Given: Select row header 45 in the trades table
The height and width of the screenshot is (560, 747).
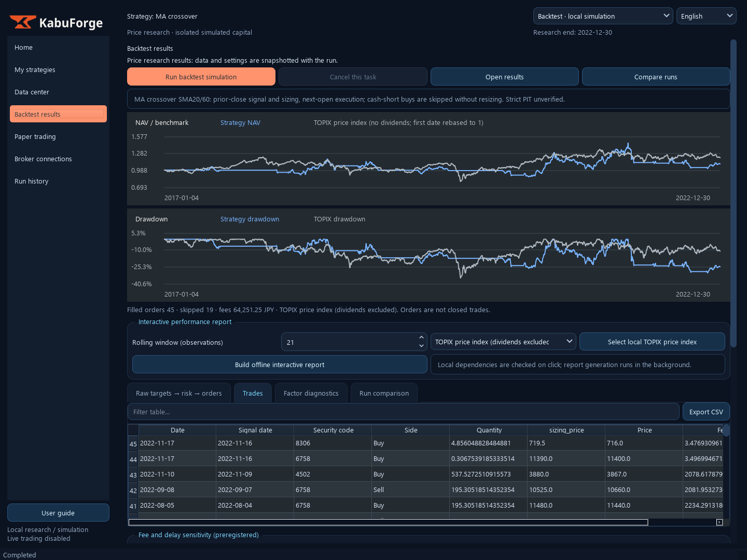Looking at the screenshot, I should click(133, 443).
